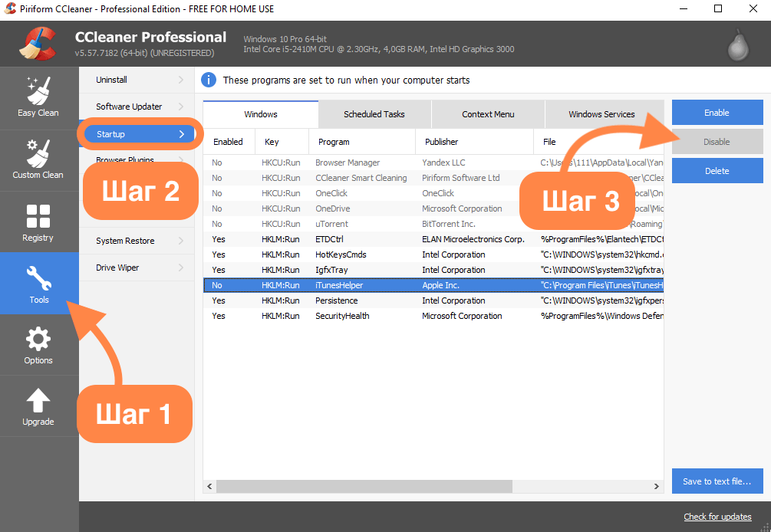Click the window resize grip corner
This screenshot has height=532, width=771.
(765, 526)
